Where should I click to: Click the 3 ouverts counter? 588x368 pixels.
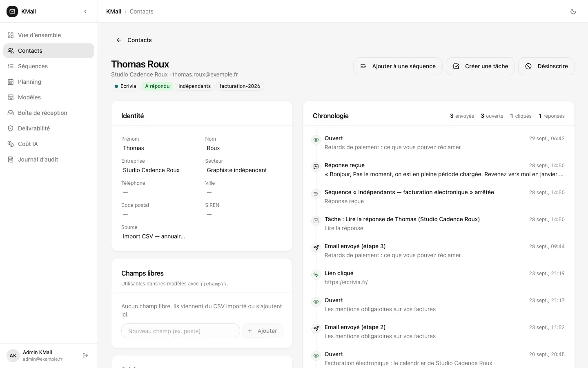tap(492, 116)
